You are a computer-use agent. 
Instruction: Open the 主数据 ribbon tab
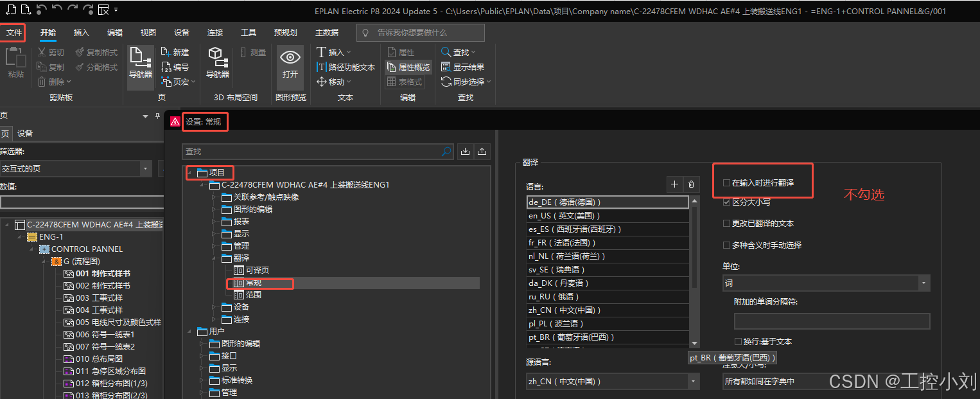pos(327,32)
